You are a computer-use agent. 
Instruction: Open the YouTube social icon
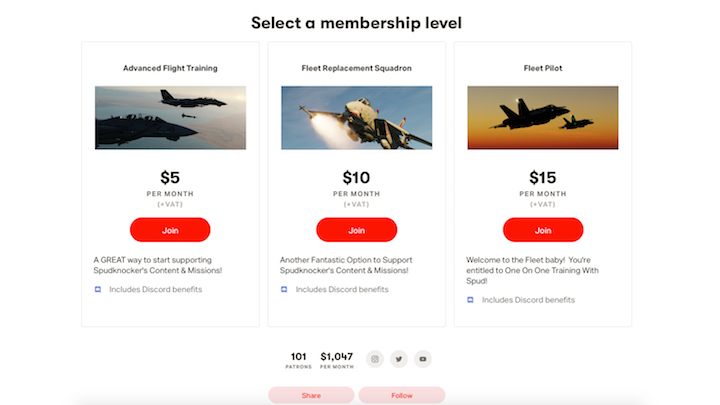coord(422,359)
